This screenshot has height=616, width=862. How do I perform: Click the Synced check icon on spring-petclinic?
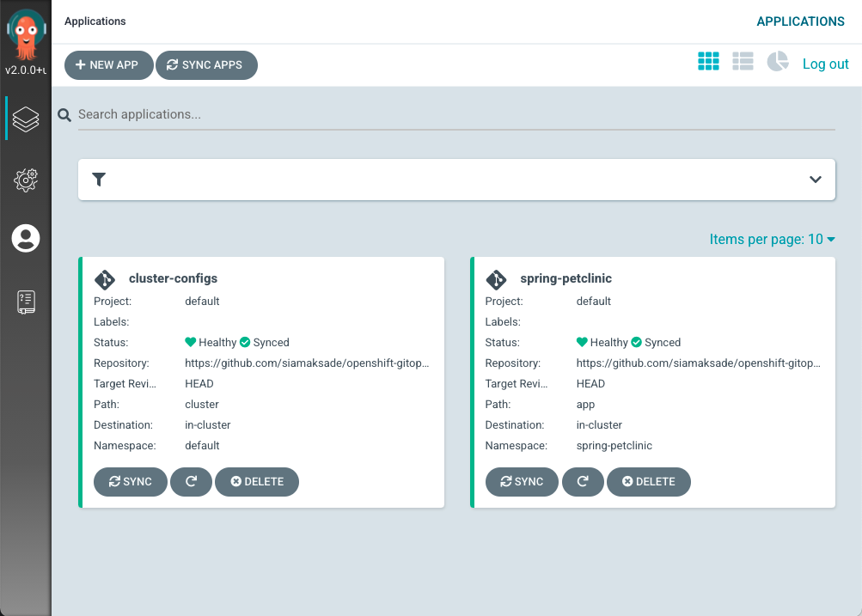(637, 342)
